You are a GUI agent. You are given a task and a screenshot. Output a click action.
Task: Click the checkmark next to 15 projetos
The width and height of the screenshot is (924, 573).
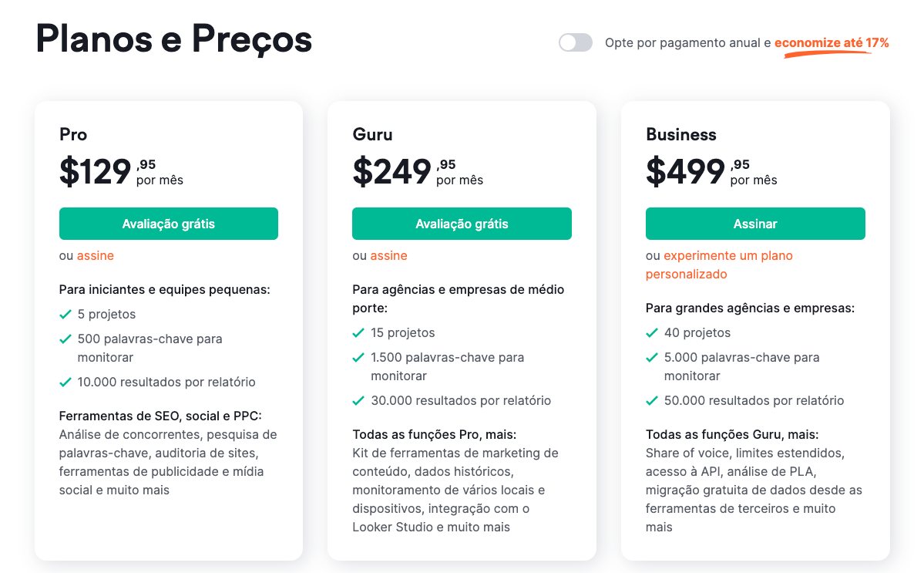point(358,332)
